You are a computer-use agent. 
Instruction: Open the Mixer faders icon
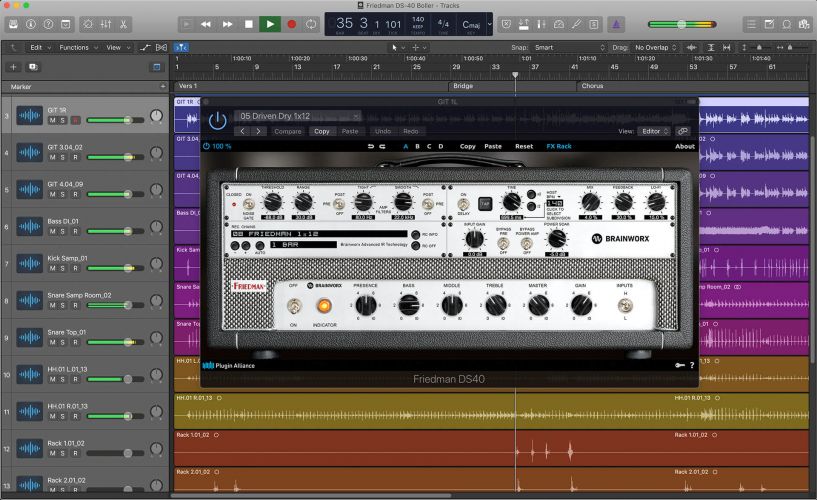pyautogui.click(x=106, y=24)
